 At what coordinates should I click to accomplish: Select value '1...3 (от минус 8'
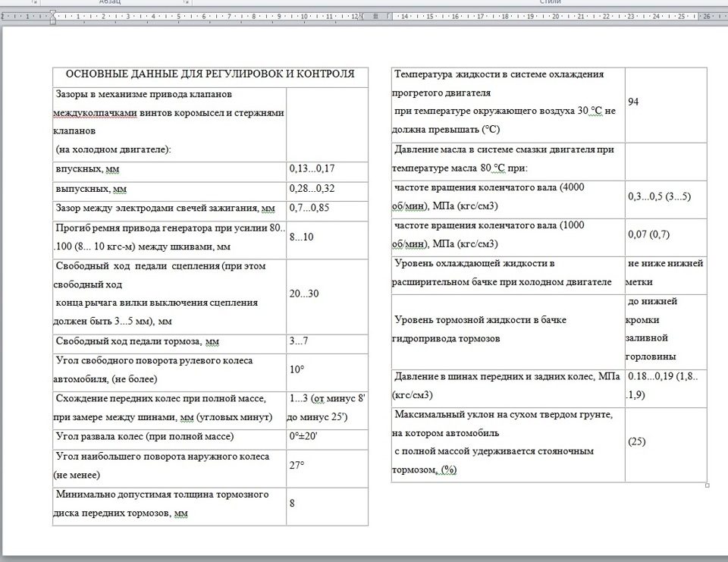[328, 398]
